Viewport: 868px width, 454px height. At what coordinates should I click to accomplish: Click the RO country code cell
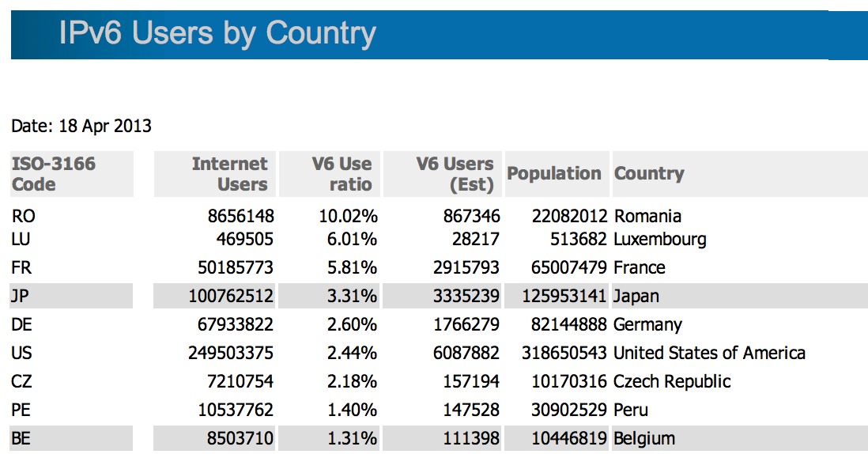click(24, 216)
